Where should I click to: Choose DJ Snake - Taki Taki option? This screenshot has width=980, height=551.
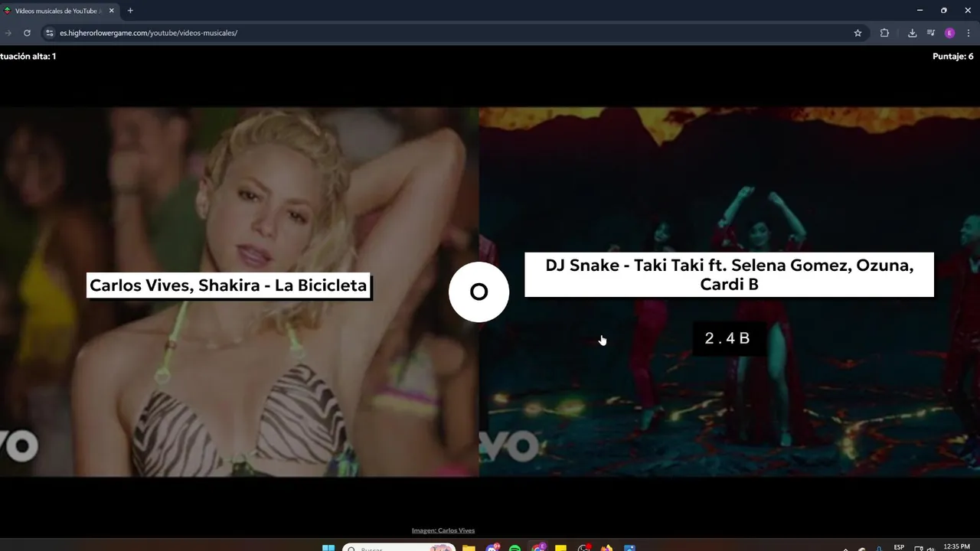tap(729, 275)
